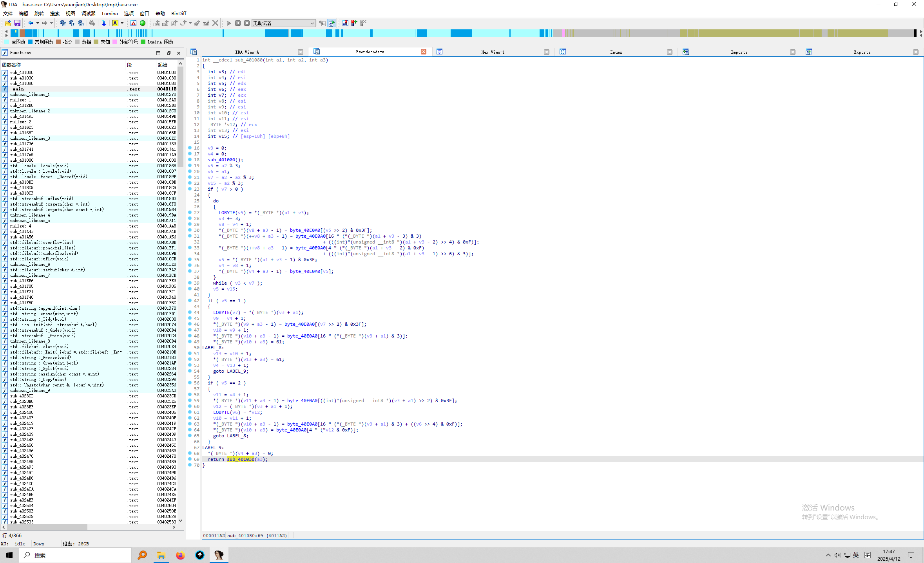Click the blue down arrow jump icon
This screenshot has height=563, width=924.
[104, 23]
